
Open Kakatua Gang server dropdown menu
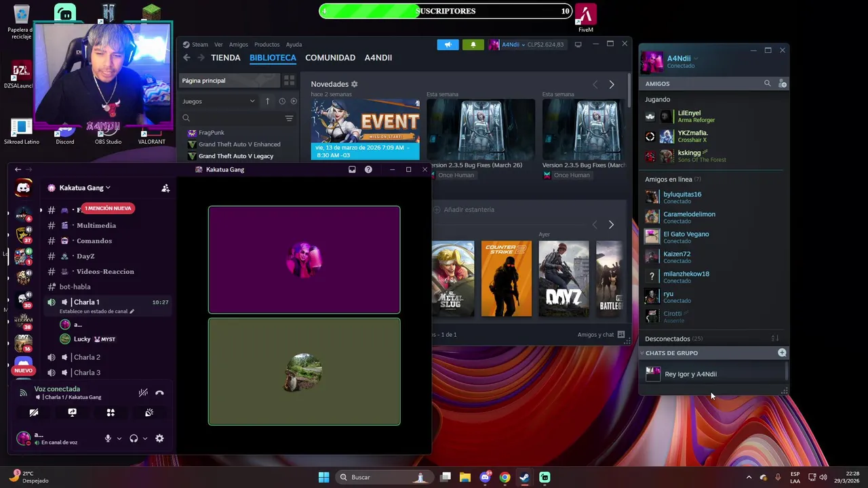[x=85, y=188]
